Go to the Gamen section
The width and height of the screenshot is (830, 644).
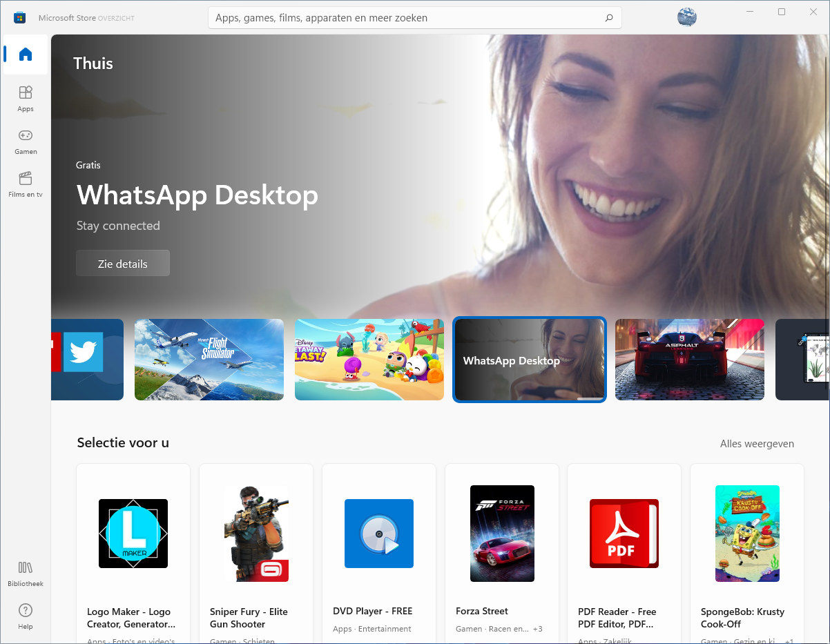point(26,141)
